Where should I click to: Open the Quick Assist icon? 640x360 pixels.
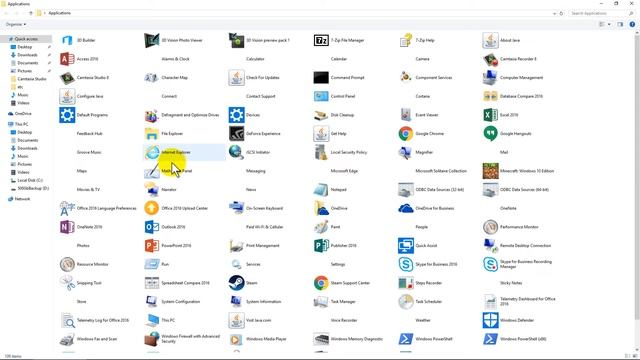406,246
